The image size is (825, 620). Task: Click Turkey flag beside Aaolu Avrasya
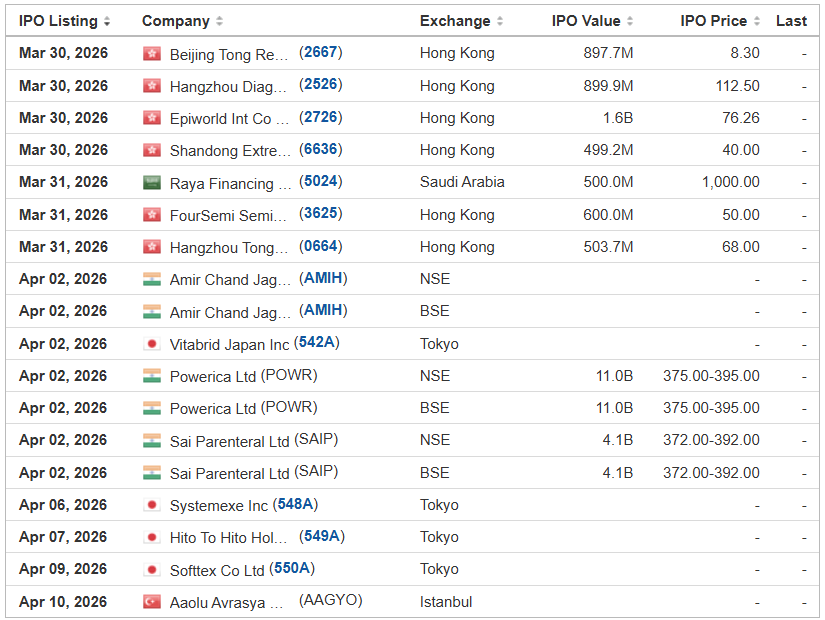point(152,602)
